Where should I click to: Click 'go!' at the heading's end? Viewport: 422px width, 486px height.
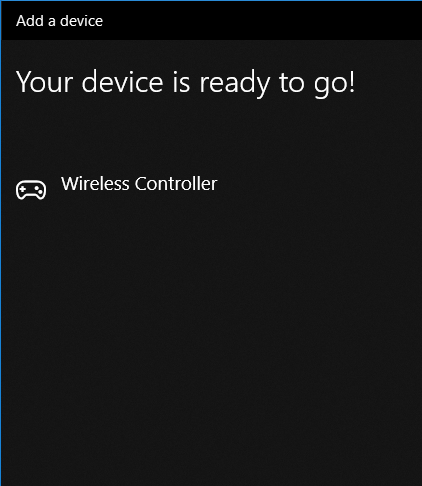click(x=334, y=84)
